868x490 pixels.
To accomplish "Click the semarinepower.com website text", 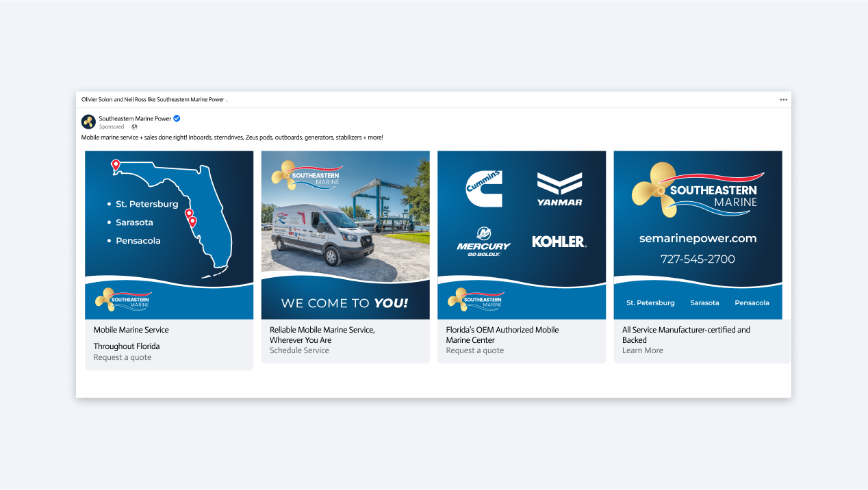I will coord(698,239).
